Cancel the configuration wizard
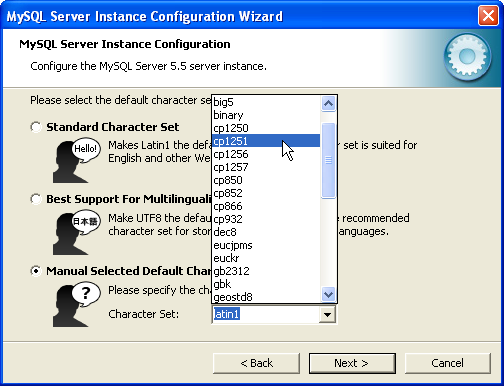 coord(447,363)
